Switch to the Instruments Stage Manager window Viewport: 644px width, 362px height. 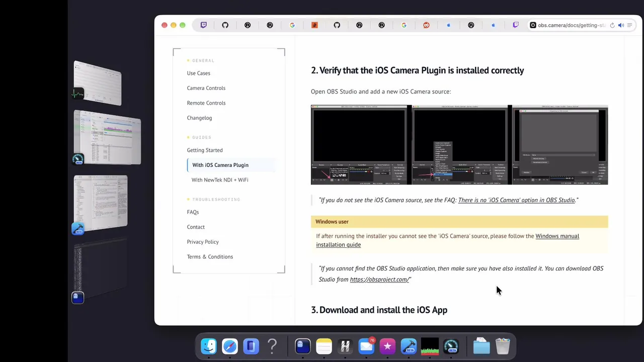pyautogui.click(x=107, y=137)
